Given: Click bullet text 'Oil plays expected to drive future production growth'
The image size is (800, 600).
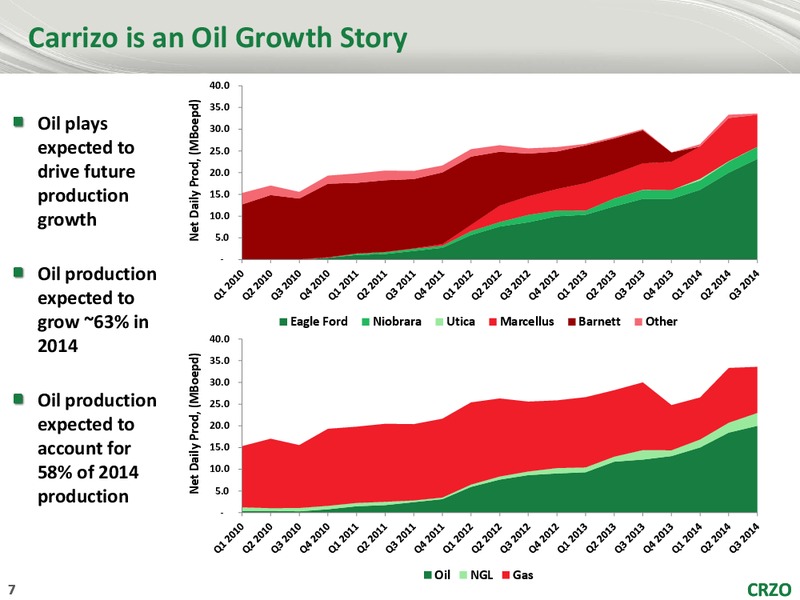Looking at the screenshot, I should [x=87, y=172].
